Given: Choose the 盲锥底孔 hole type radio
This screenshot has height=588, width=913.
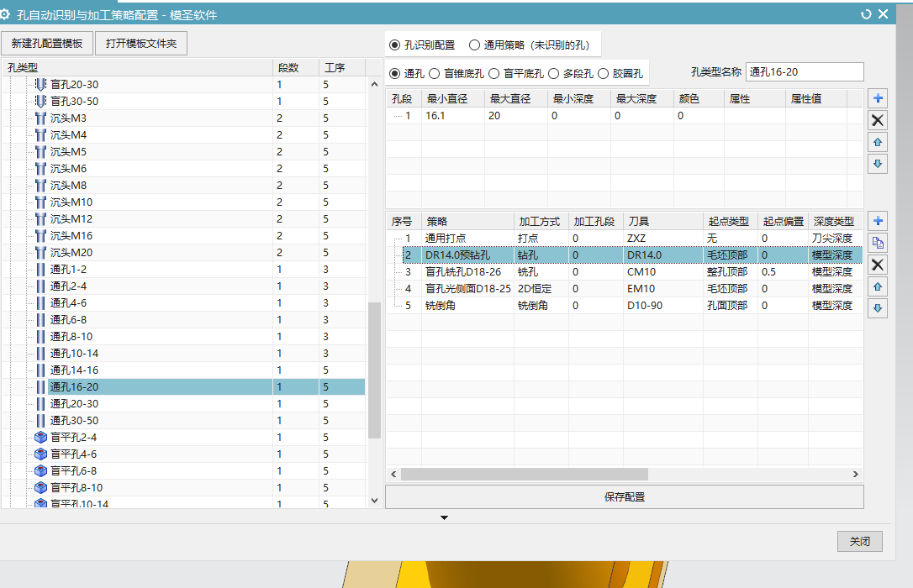Looking at the screenshot, I should click(x=435, y=73).
